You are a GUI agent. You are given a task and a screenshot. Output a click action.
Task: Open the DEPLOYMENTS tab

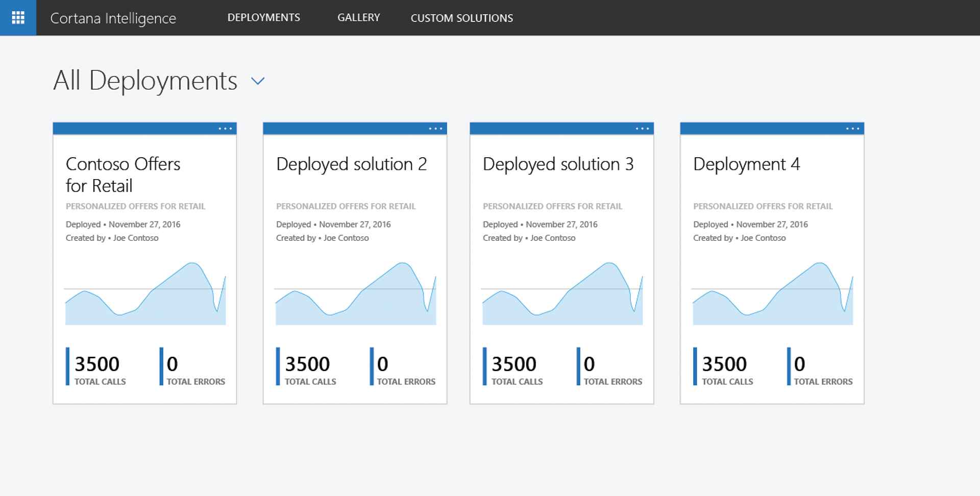pyautogui.click(x=263, y=18)
